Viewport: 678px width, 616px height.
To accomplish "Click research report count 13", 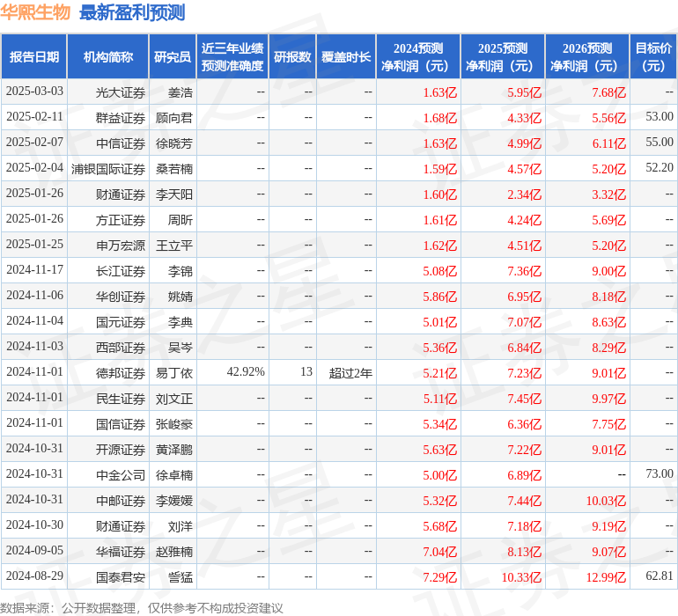I will point(306,371).
